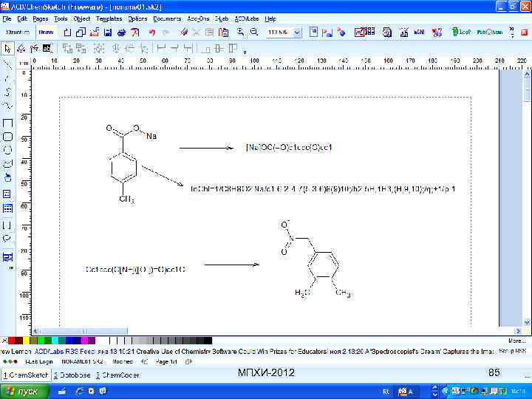Click More... color palette button

[516, 341]
